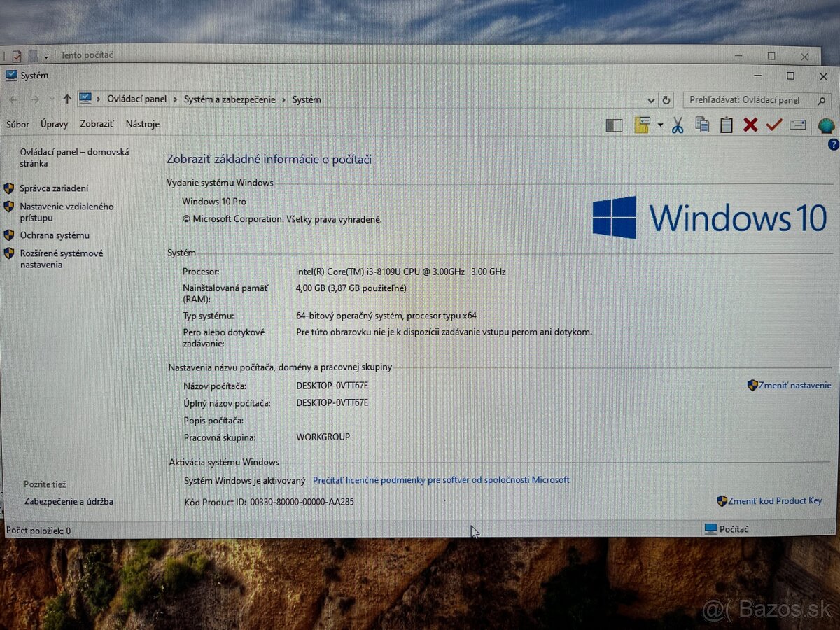Navigate up with the up arrow button
Image resolution: width=840 pixels, height=630 pixels.
click(67, 99)
